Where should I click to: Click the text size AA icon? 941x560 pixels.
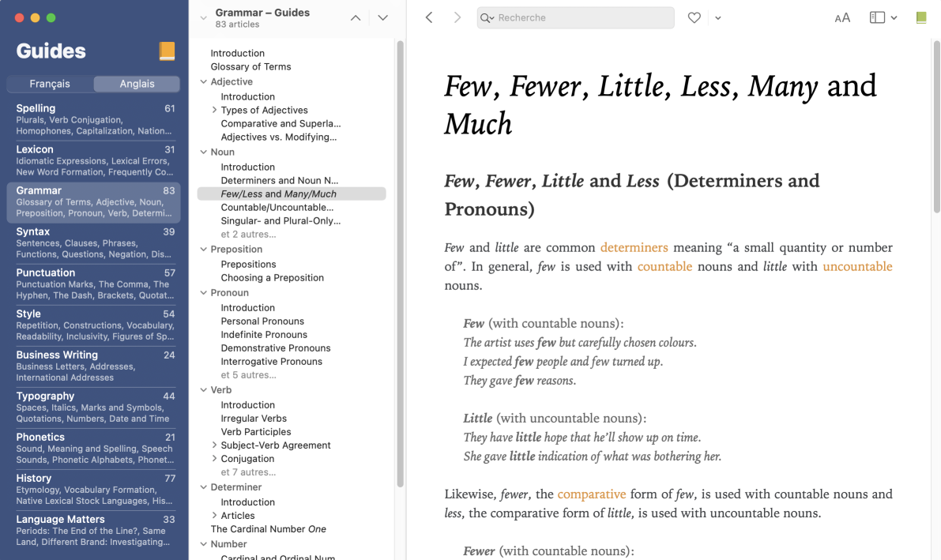(842, 17)
